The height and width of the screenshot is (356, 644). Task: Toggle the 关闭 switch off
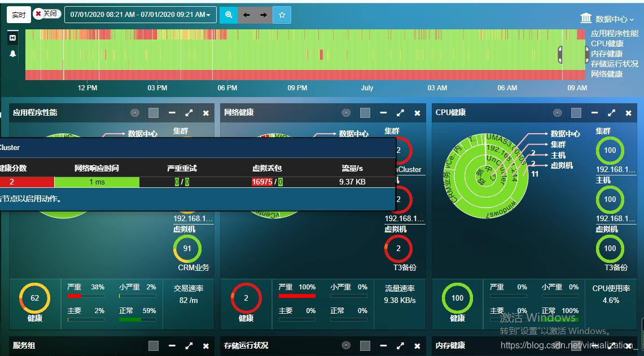point(47,14)
